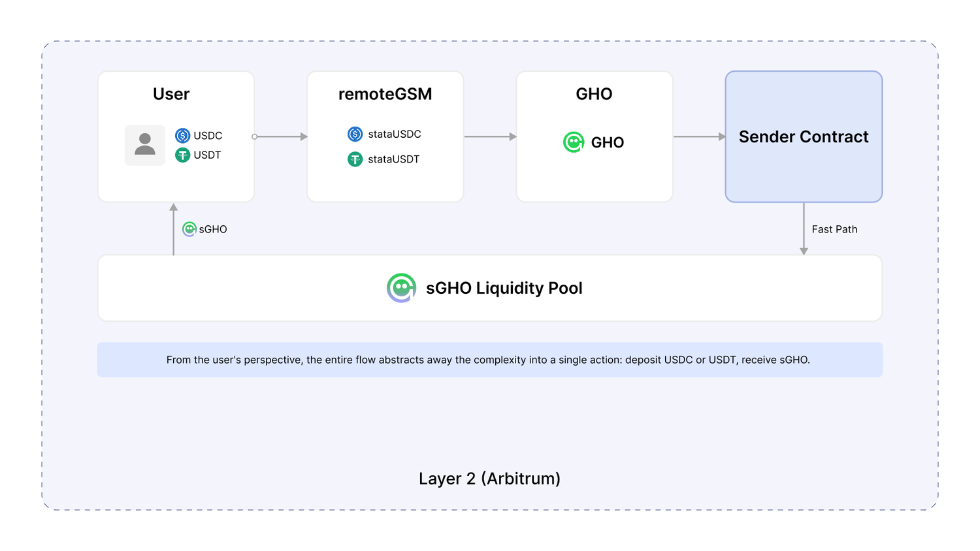The height and width of the screenshot is (551, 980).
Task: Click the small sGHO icon beside the arrow
Action: 189,229
